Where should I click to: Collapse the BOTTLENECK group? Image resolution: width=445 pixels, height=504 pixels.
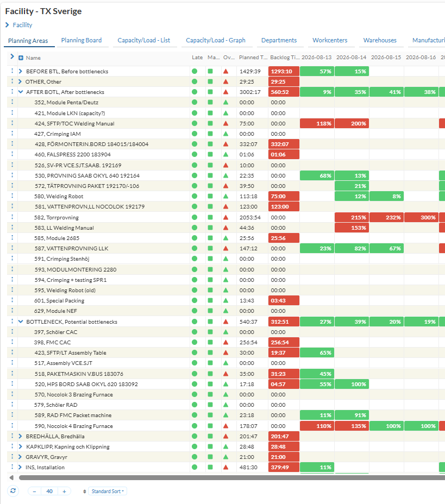pos(21,322)
